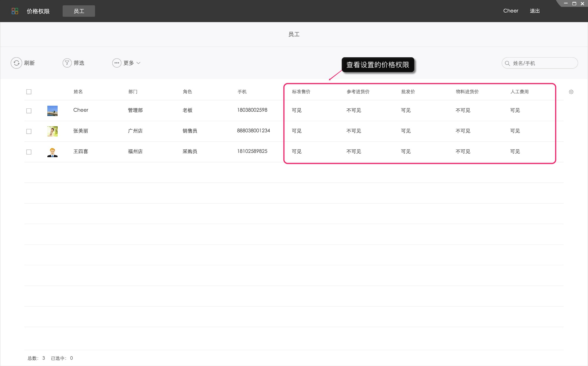The image size is (588, 366).
Task: Click the 价格权限 module title
Action: click(x=38, y=11)
